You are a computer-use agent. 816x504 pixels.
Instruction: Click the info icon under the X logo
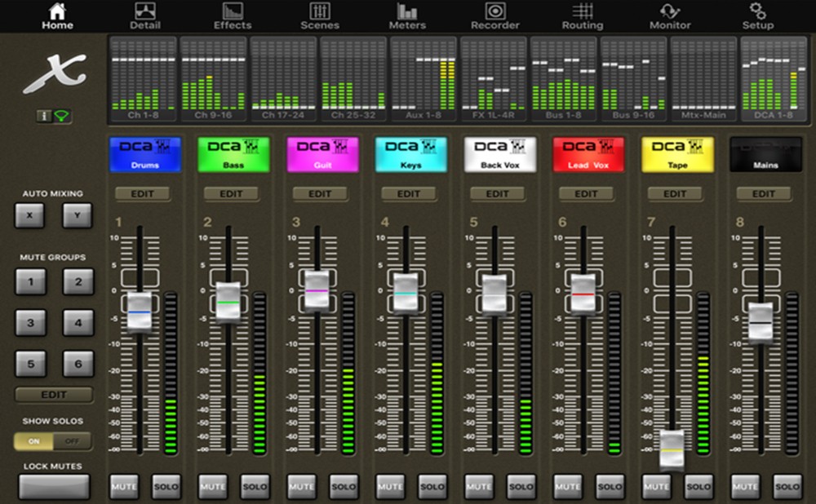click(x=45, y=116)
